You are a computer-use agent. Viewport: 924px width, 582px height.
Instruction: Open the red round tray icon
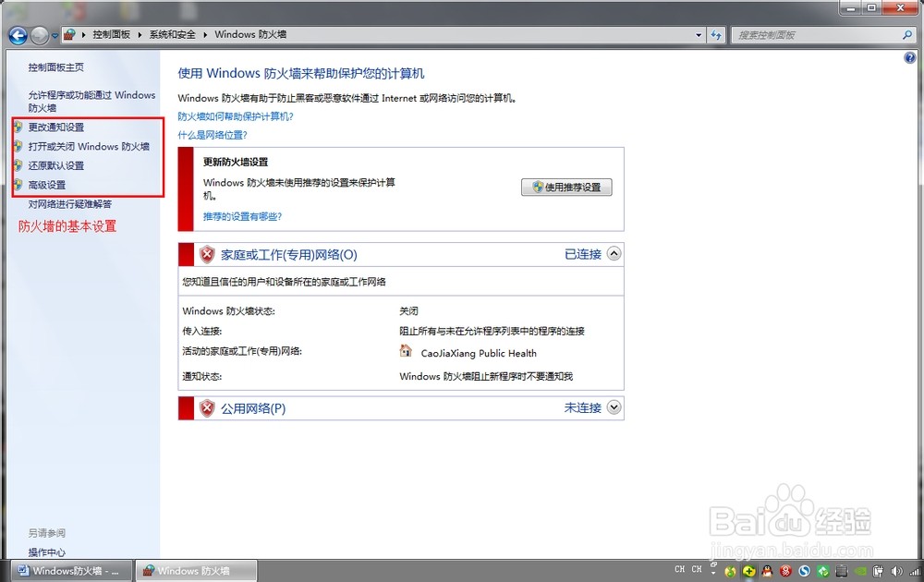pyautogui.click(x=785, y=571)
